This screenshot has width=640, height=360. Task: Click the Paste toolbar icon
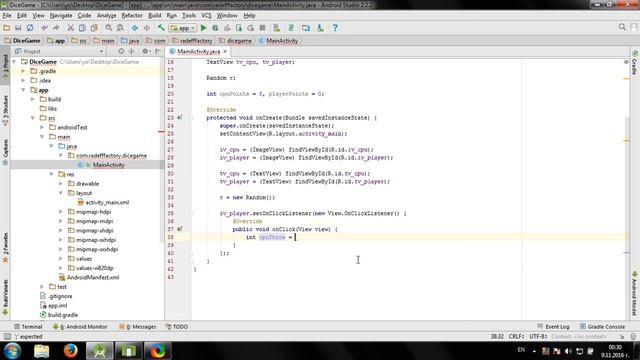coord(94,28)
